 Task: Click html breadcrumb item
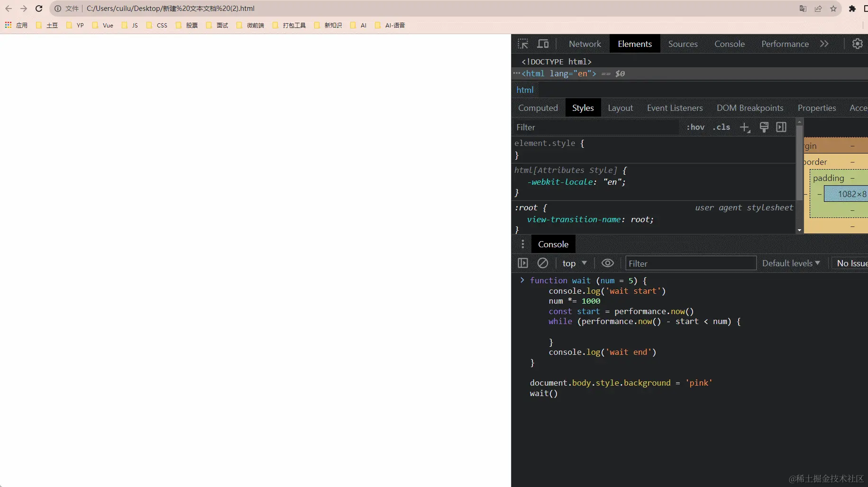525,90
